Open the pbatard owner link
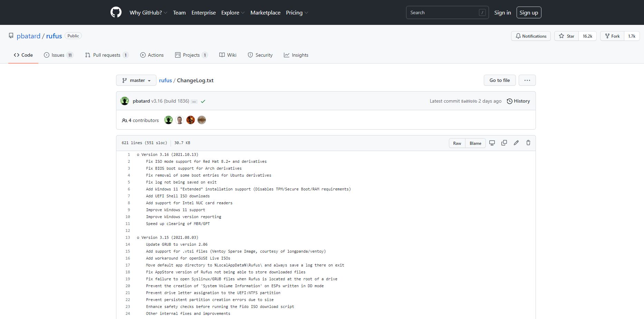 pyautogui.click(x=28, y=36)
